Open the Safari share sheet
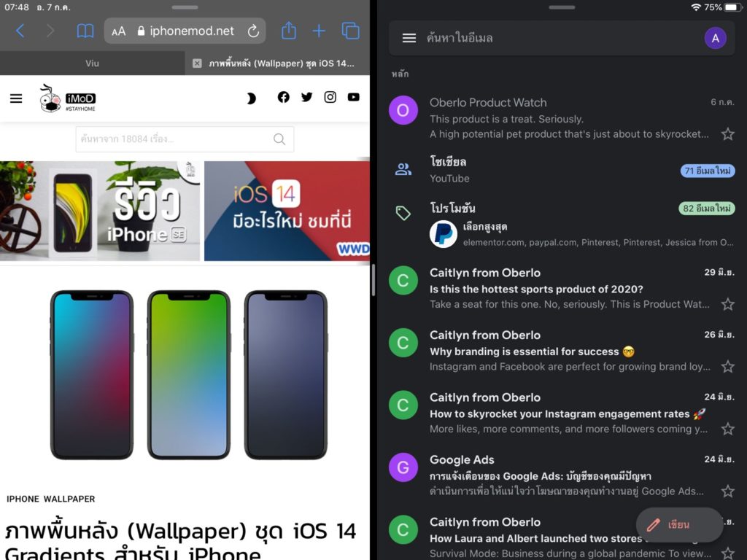This screenshot has height=560, width=747. click(289, 31)
